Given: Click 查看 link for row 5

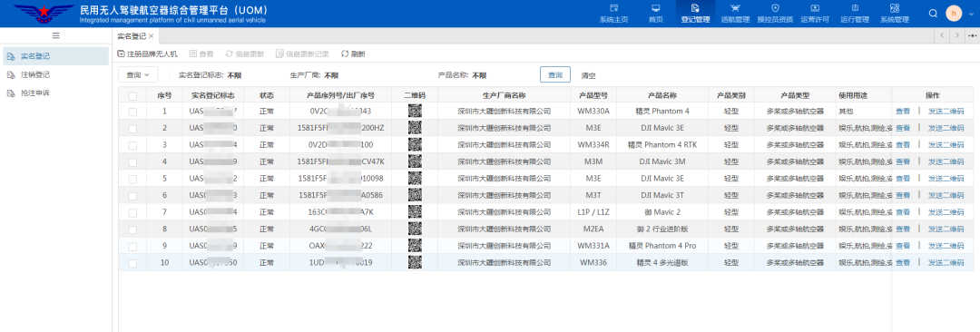Looking at the screenshot, I should [903, 179].
